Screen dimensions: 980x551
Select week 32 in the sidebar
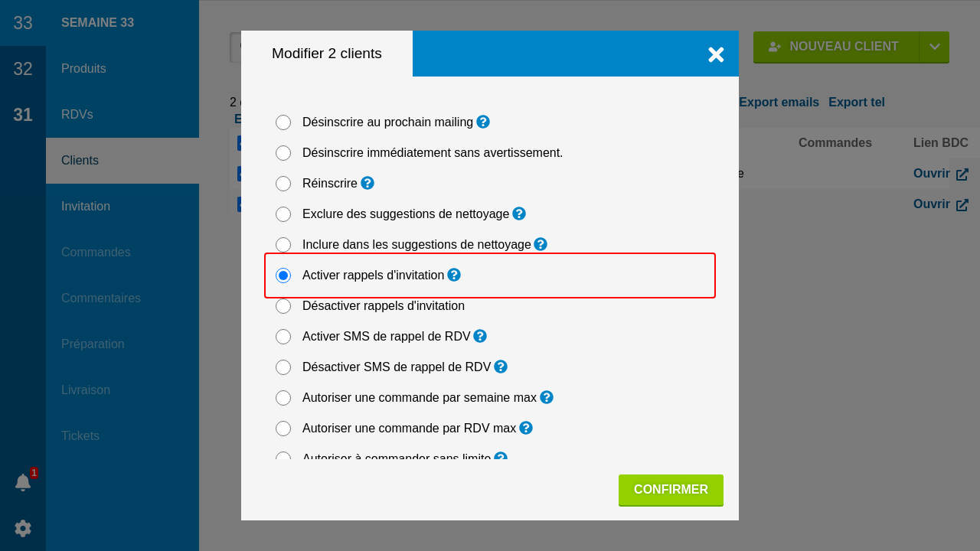coord(23,69)
